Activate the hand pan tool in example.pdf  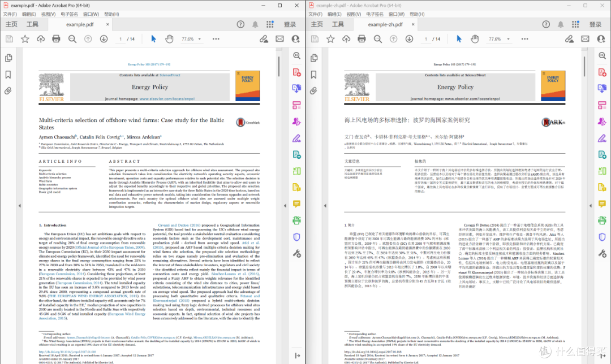pyautogui.click(x=169, y=39)
